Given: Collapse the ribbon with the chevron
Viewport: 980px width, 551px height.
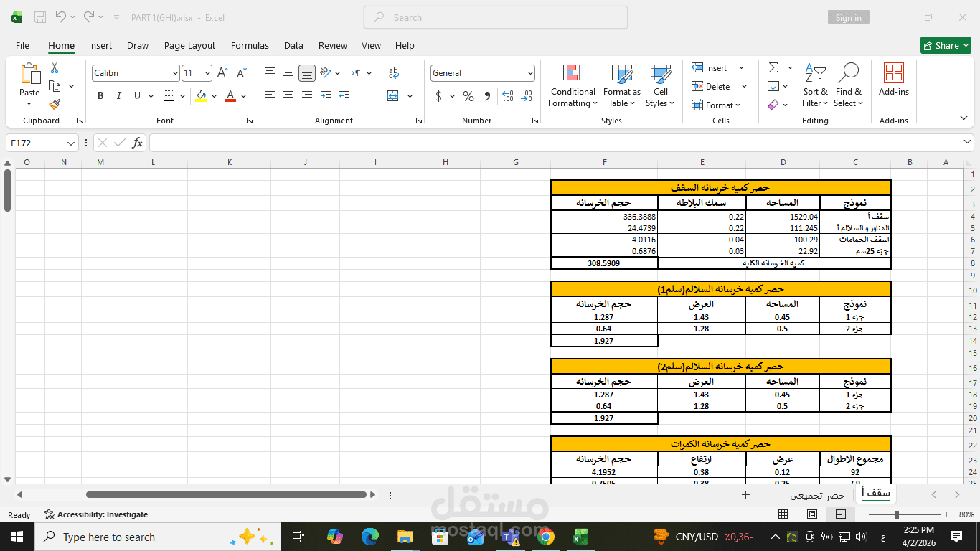Looking at the screenshot, I should pyautogui.click(x=963, y=118).
